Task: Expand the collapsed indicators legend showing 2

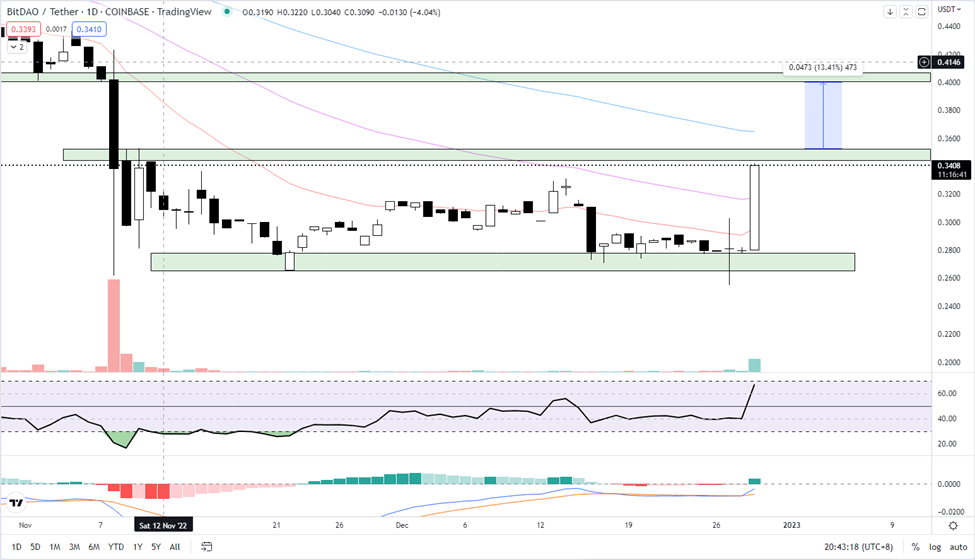Action: coord(17,47)
